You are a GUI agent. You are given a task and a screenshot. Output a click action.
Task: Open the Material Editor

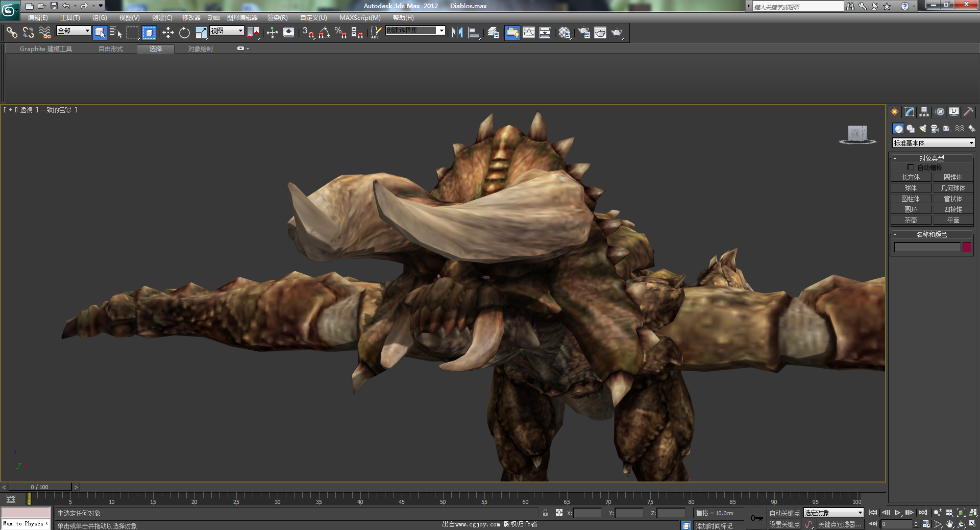pos(564,33)
